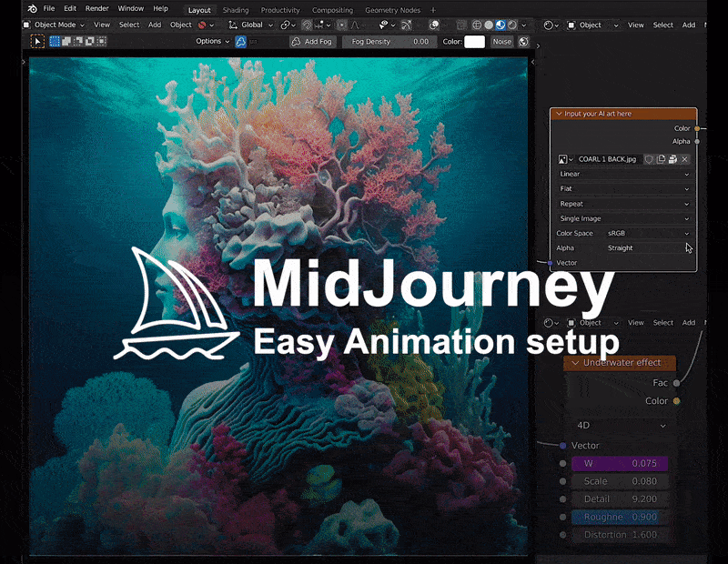Switch to solid viewport shading
The image size is (728, 564).
click(x=489, y=25)
